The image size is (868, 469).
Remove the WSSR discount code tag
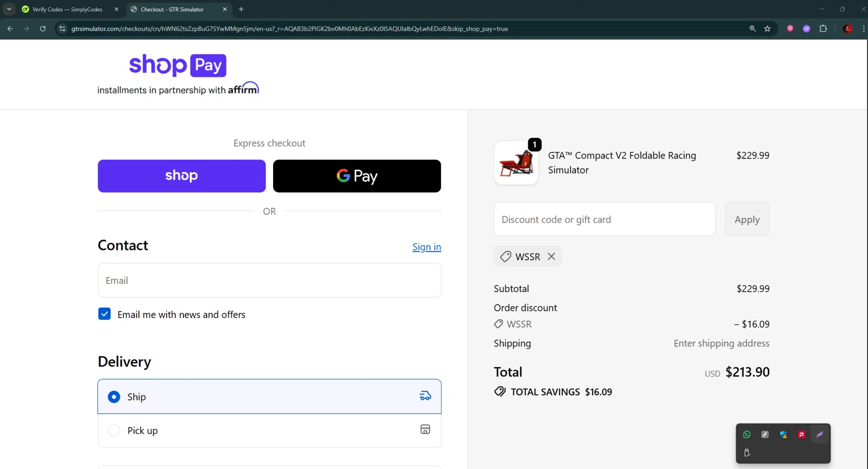[x=551, y=256]
